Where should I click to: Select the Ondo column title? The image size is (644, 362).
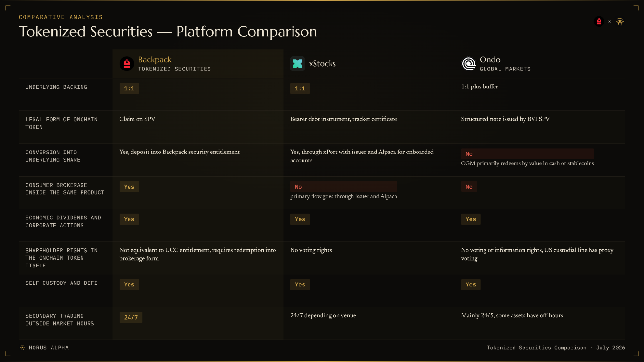(490, 60)
